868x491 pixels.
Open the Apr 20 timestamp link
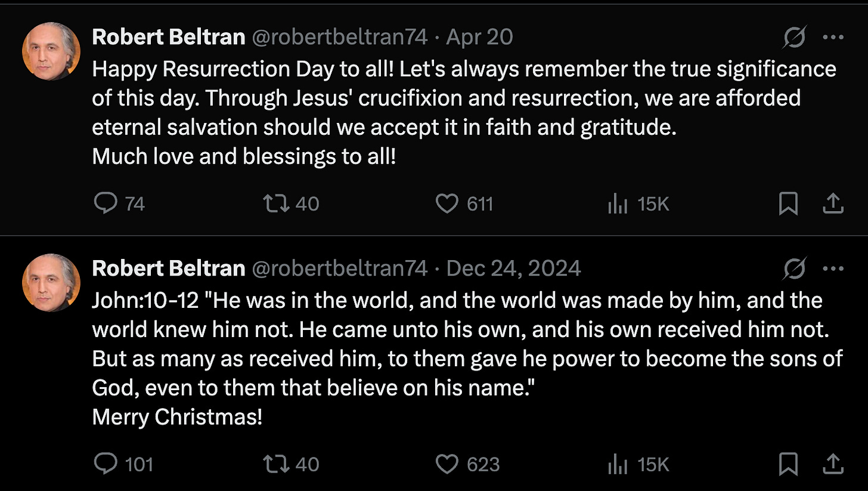click(479, 37)
